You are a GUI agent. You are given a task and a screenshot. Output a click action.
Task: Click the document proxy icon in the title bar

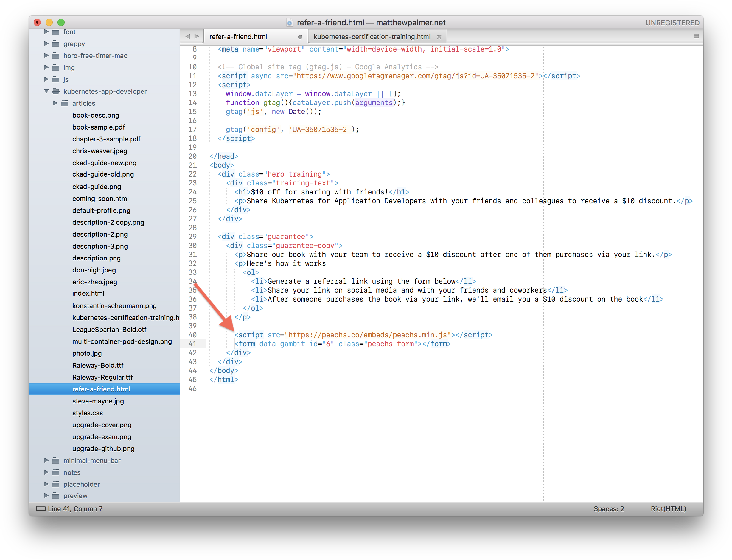[x=290, y=23]
